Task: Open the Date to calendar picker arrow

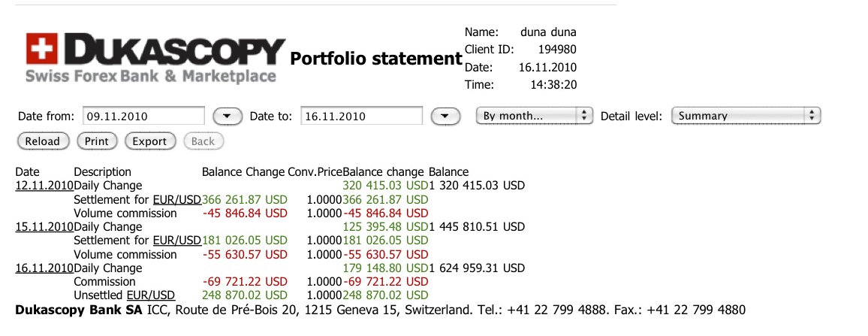Action: (x=445, y=117)
